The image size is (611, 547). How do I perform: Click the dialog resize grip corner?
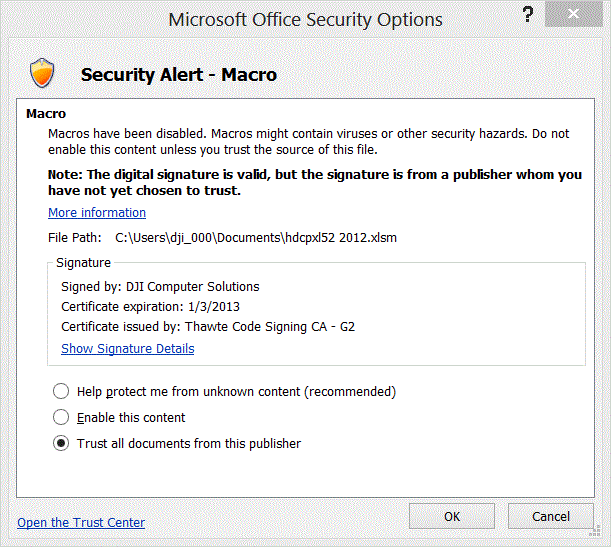[595, 531]
